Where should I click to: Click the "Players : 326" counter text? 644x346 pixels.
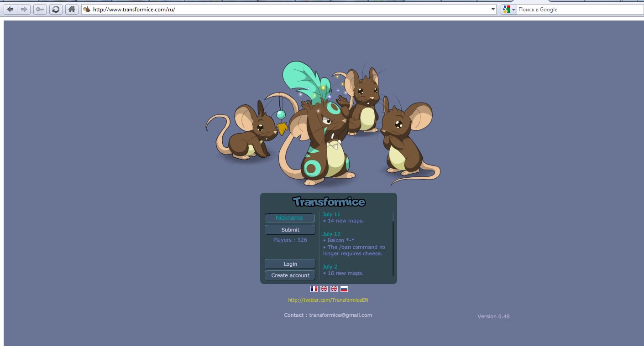(x=290, y=240)
